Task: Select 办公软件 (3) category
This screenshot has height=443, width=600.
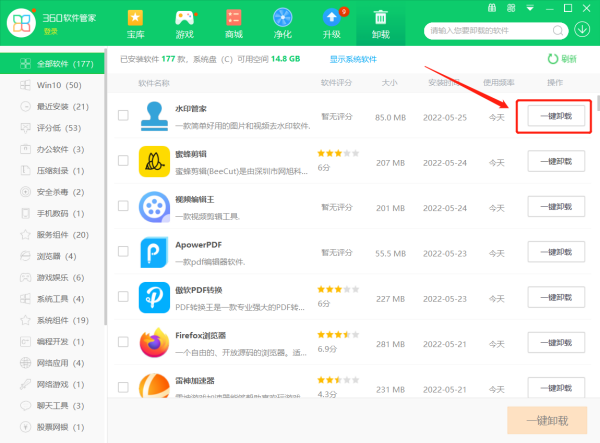Action: click(x=52, y=149)
